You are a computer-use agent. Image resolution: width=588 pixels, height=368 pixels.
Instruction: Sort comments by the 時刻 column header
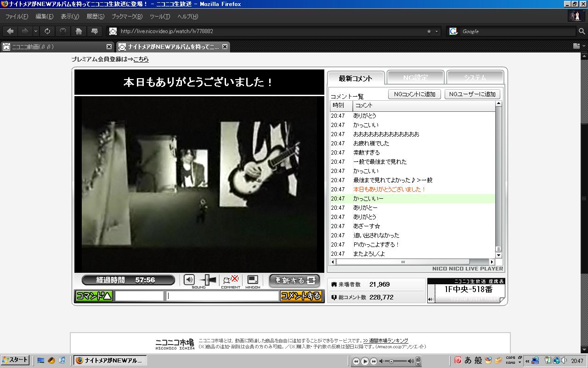coord(341,105)
